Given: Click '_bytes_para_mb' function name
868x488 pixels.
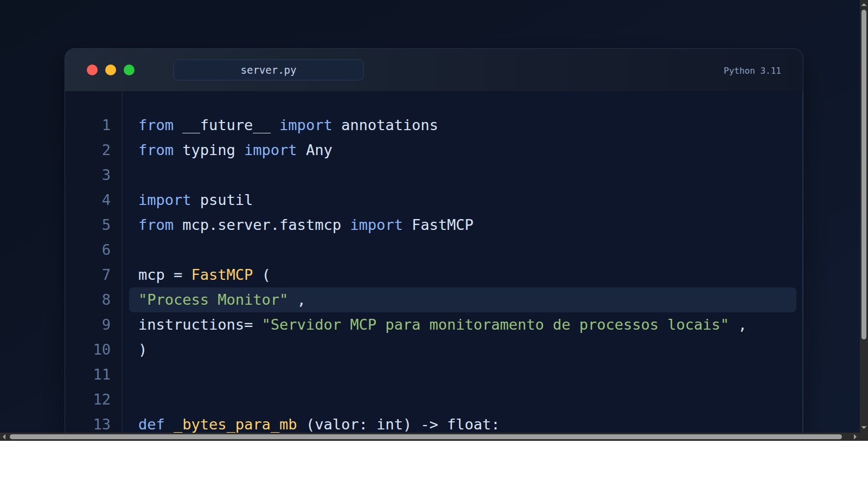Looking at the screenshot, I should click(x=235, y=425).
